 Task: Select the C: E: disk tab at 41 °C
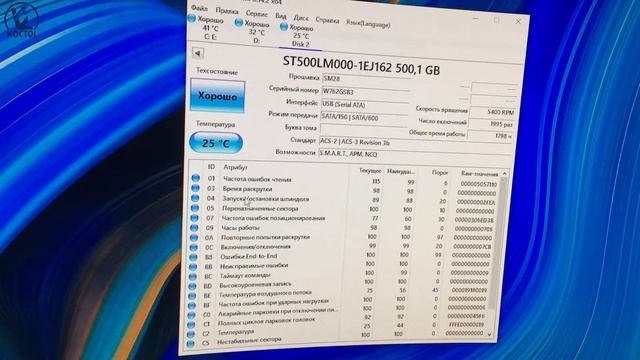206,28
